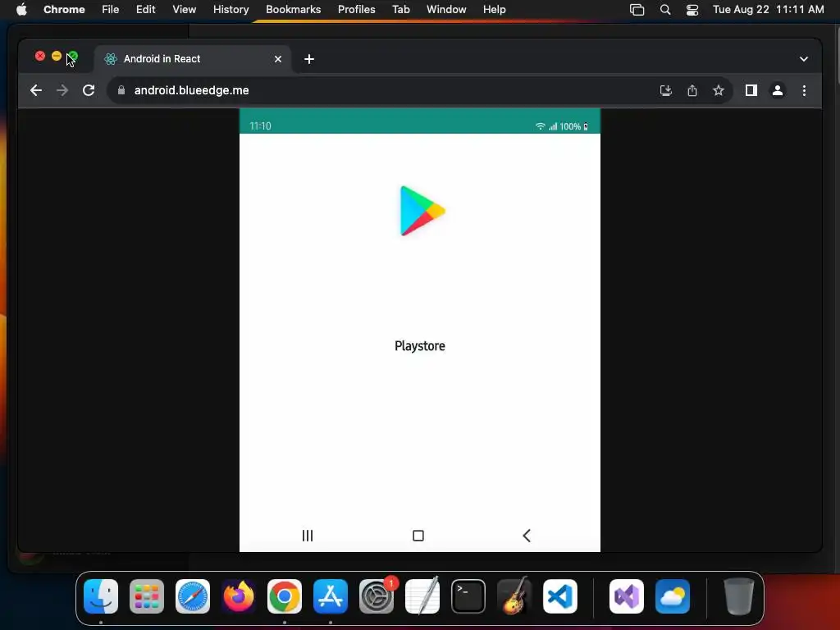840x630 pixels.
Task: Open Firefox from the Dock
Action: click(x=239, y=596)
